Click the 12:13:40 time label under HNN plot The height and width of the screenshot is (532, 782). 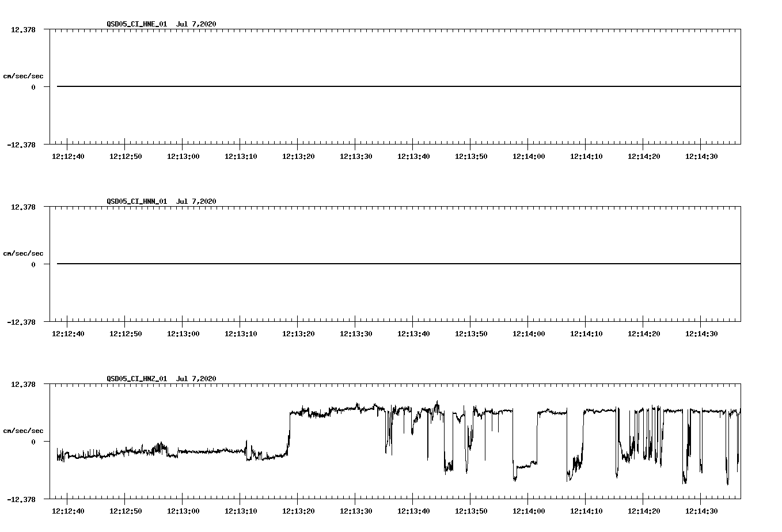[x=413, y=334]
